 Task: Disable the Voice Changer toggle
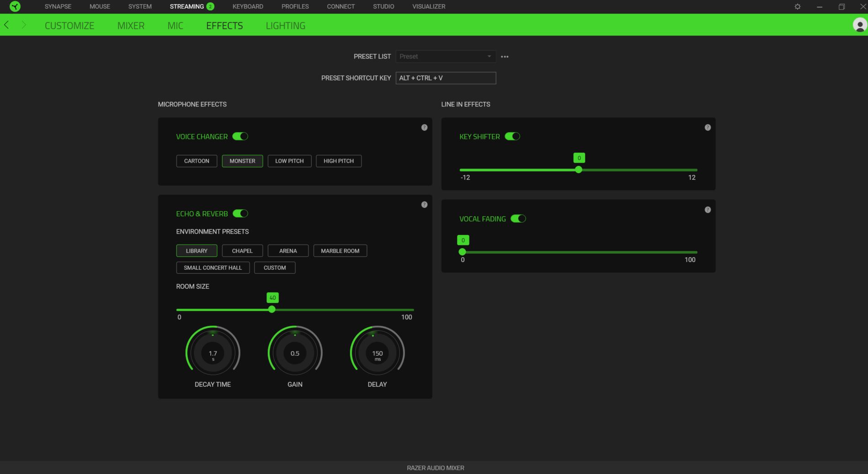coord(240,136)
